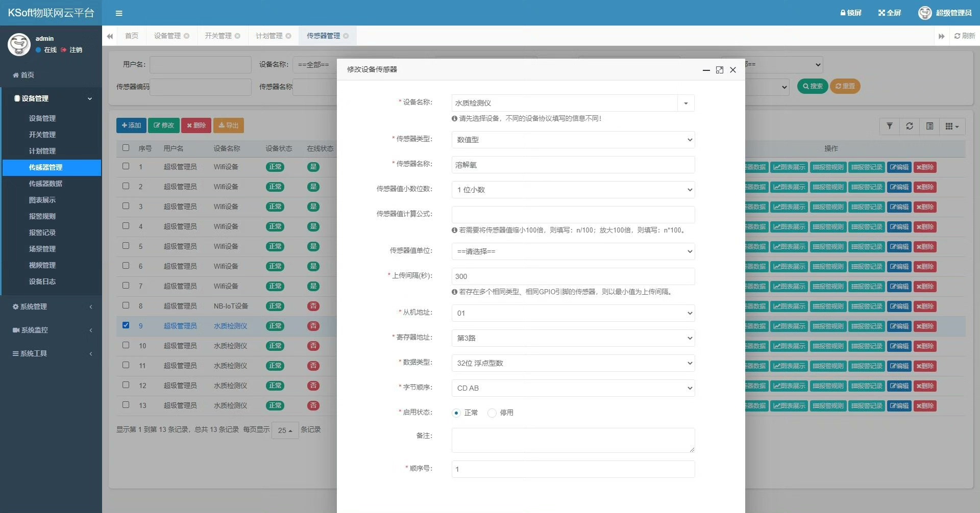
Task: Expand the 传感器值小数位数 dropdown
Action: pos(573,190)
